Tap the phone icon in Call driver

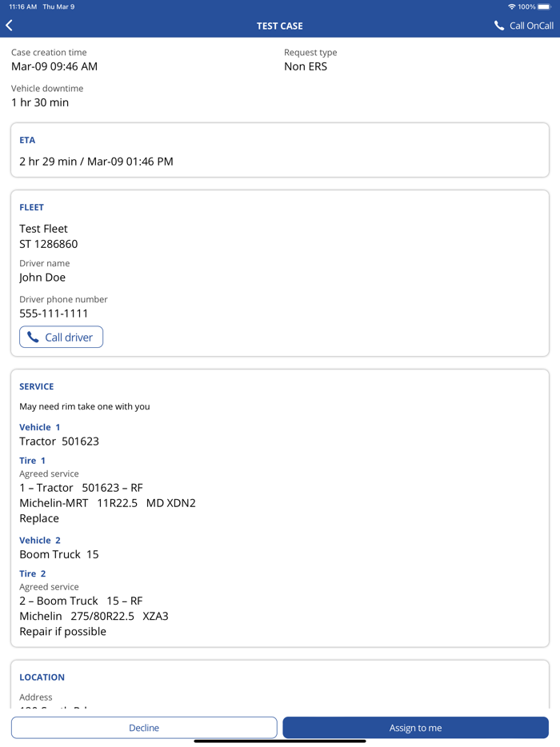click(33, 338)
